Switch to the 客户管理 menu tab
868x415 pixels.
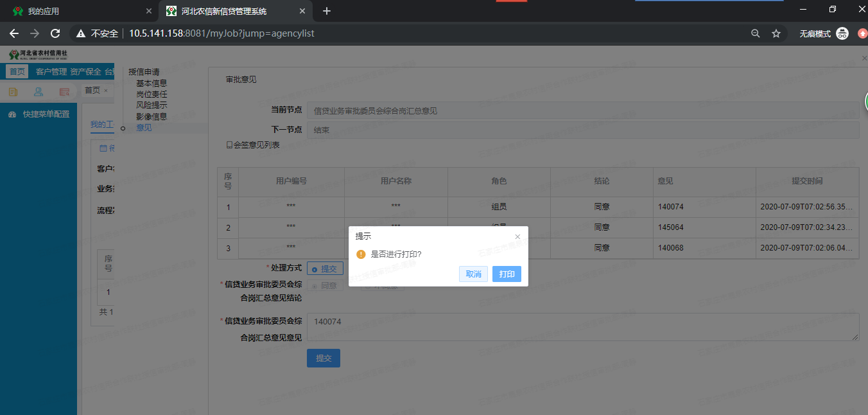tap(51, 71)
